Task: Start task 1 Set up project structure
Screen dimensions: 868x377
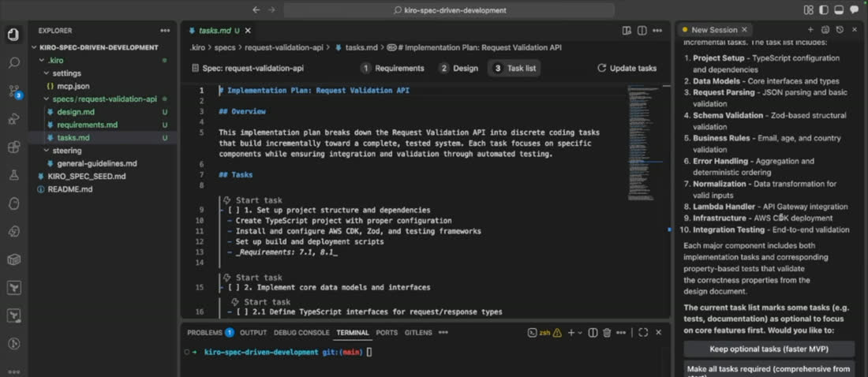Action: (253, 200)
